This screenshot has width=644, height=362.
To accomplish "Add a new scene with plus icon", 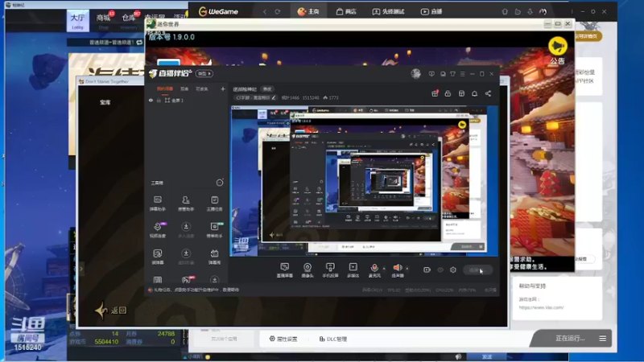I will (x=223, y=88).
